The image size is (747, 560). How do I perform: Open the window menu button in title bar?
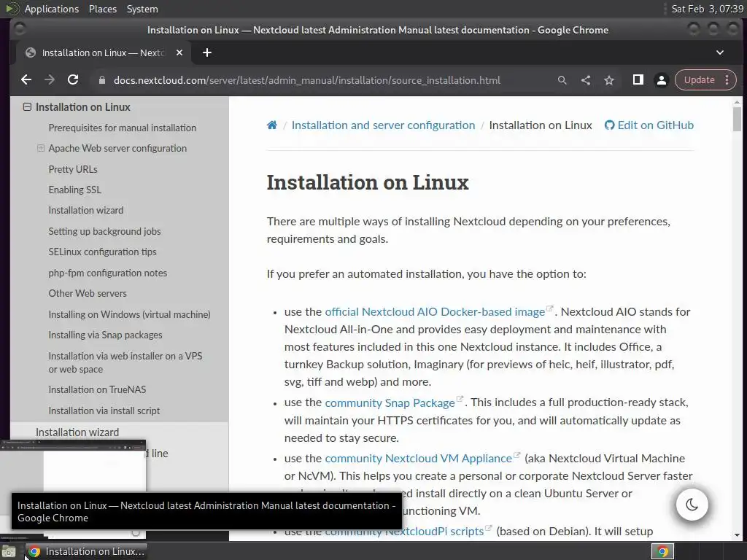(x=20, y=29)
